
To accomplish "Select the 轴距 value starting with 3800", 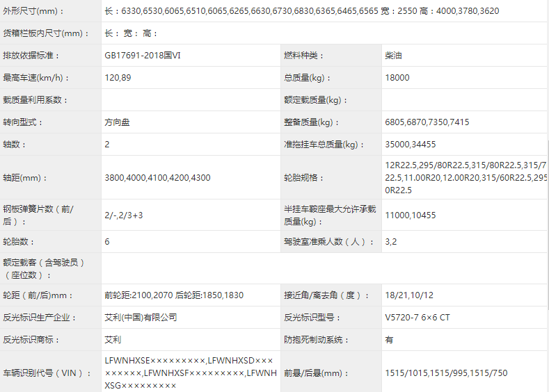I will pyautogui.click(x=157, y=178).
